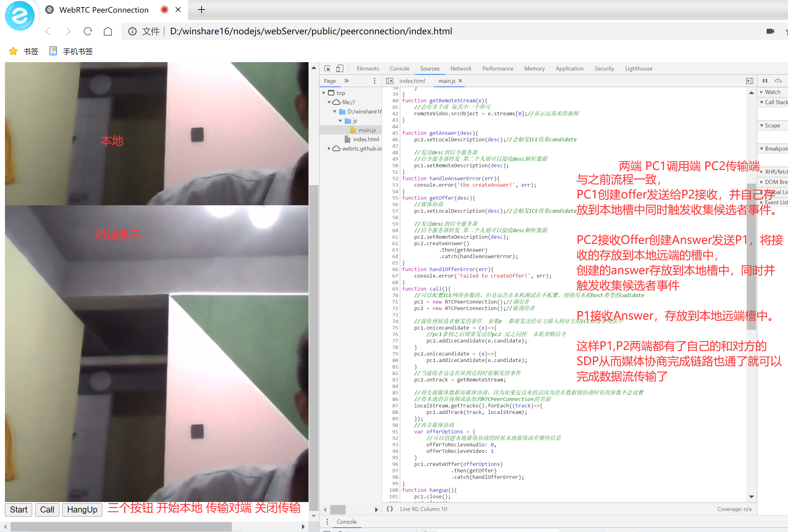The width and height of the screenshot is (788, 532).
Task: Select the inspect element cursor tool
Action: coord(327,69)
